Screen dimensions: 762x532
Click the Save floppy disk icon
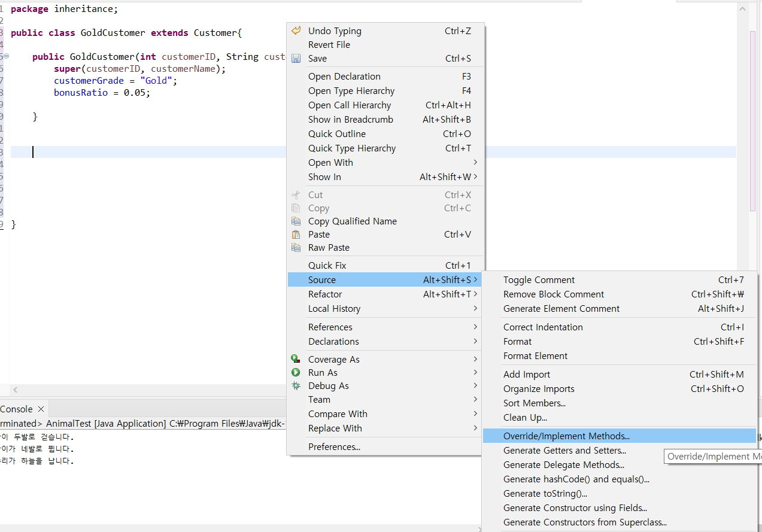point(296,59)
